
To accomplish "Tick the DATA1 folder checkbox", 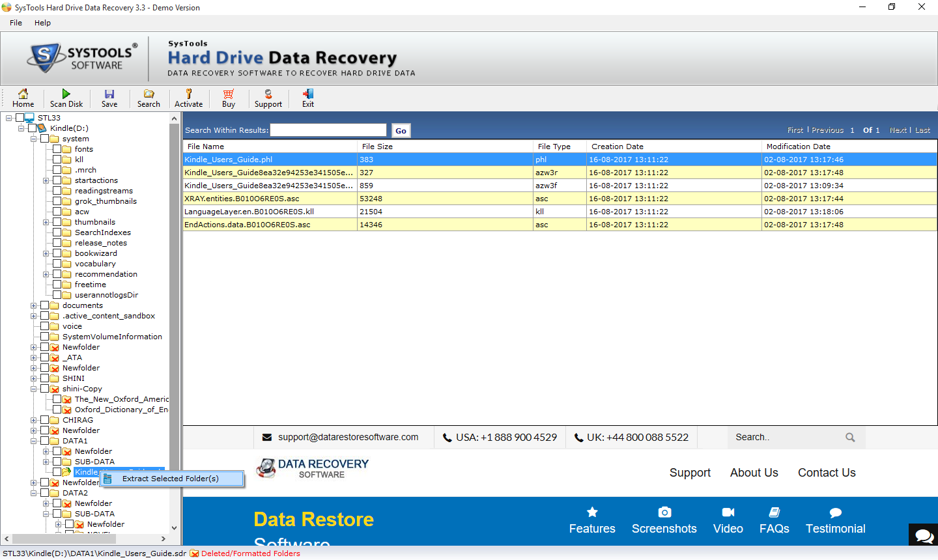I will 44,441.
